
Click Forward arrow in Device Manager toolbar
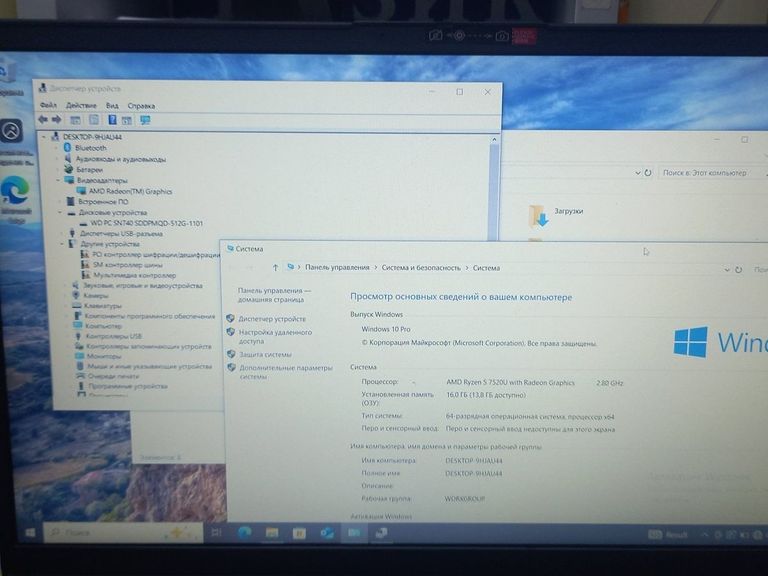pyautogui.click(x=56, y=120)
